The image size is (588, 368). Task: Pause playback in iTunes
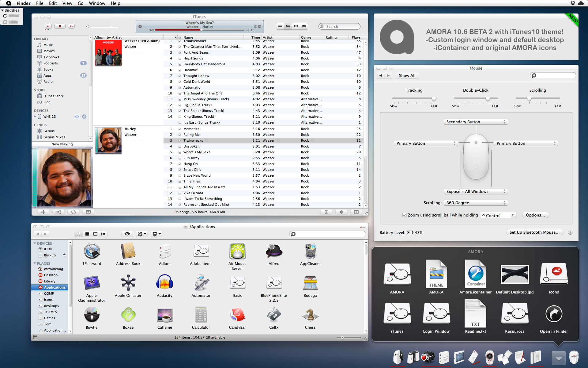(x=60, y=26)
